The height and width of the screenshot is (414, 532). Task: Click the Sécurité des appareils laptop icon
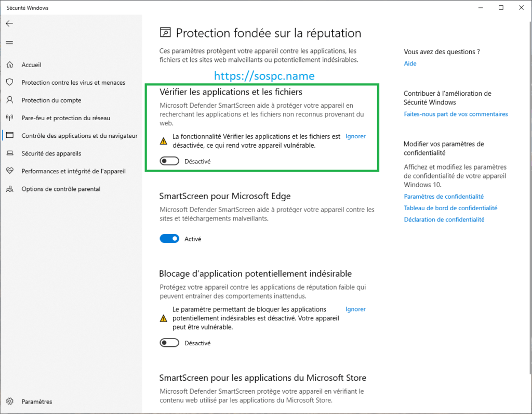[x=9, y=153]
